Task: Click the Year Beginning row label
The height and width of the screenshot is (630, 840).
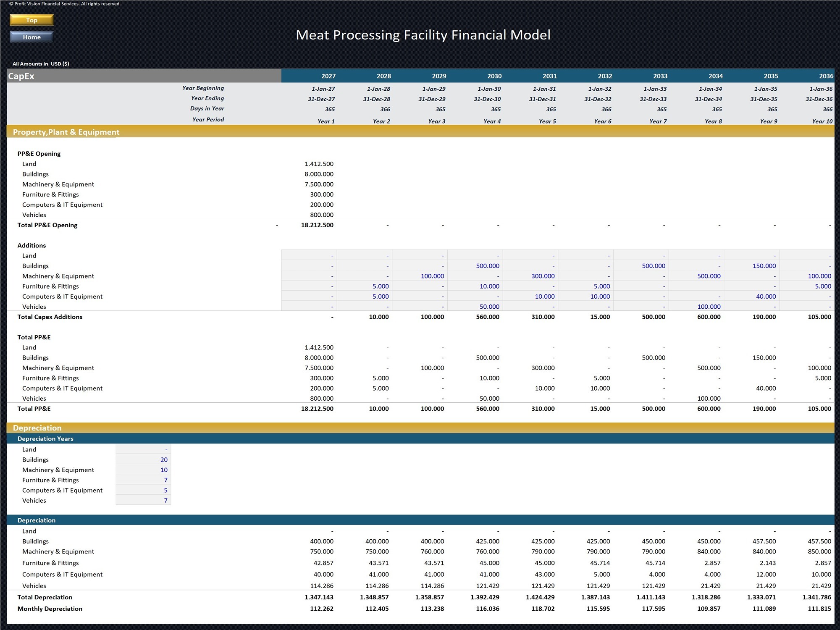Action: coord(203,88)
